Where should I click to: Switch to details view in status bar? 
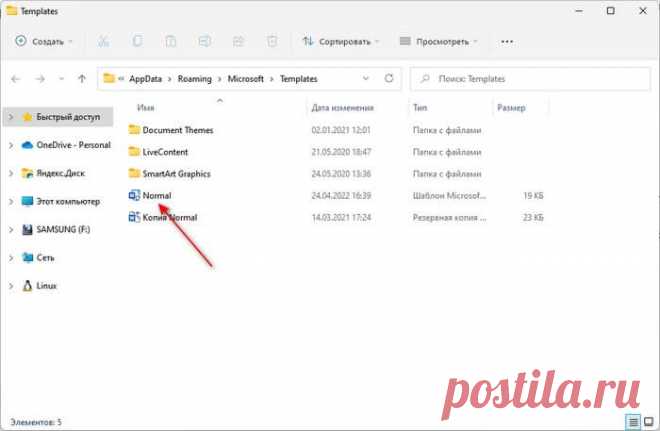633,421
